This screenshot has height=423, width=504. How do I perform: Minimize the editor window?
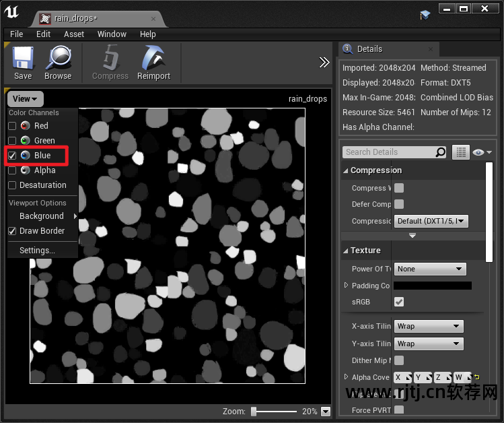(447, 9)
